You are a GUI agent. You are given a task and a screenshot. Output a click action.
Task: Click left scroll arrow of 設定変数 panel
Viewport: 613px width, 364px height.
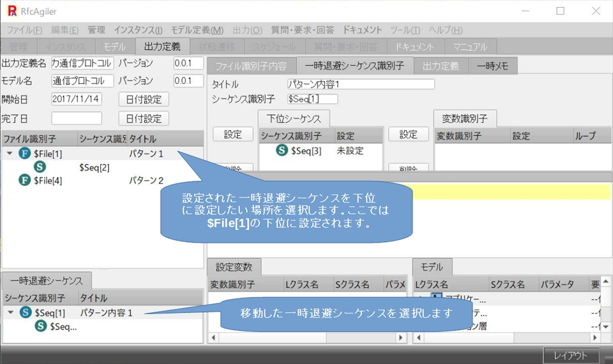point(213,337)
